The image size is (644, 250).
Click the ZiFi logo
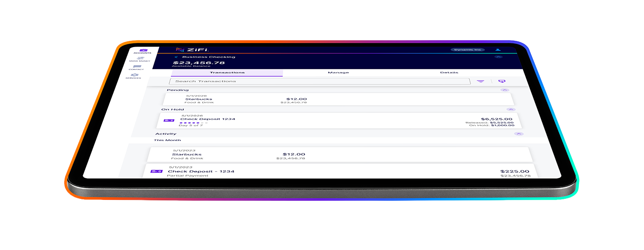[x=193, y=49]
